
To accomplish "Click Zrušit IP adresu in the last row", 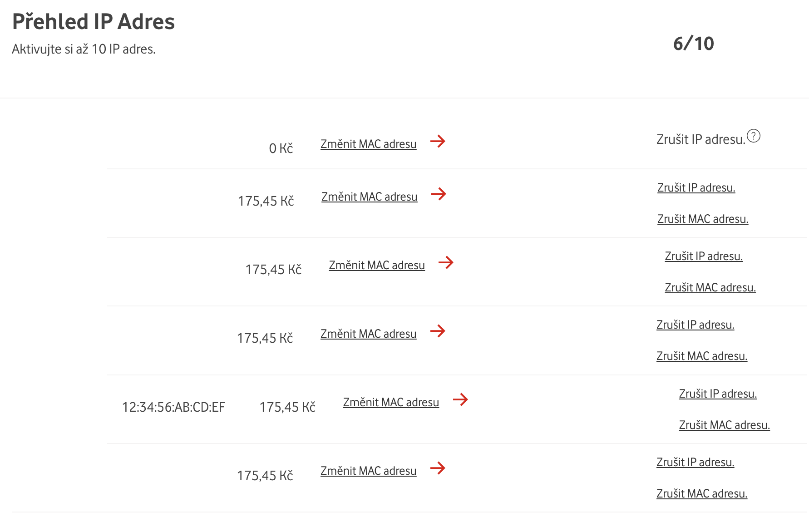I will pos(695,462).
